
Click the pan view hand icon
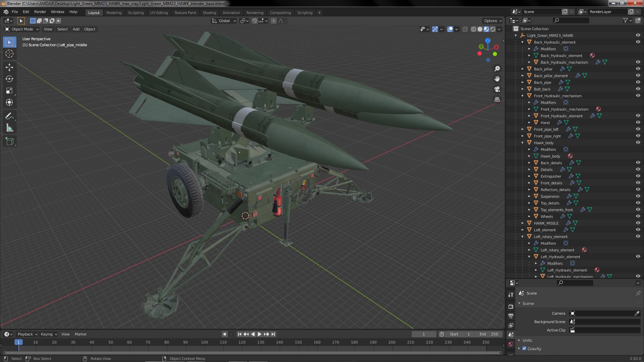[x=497, y=79]
